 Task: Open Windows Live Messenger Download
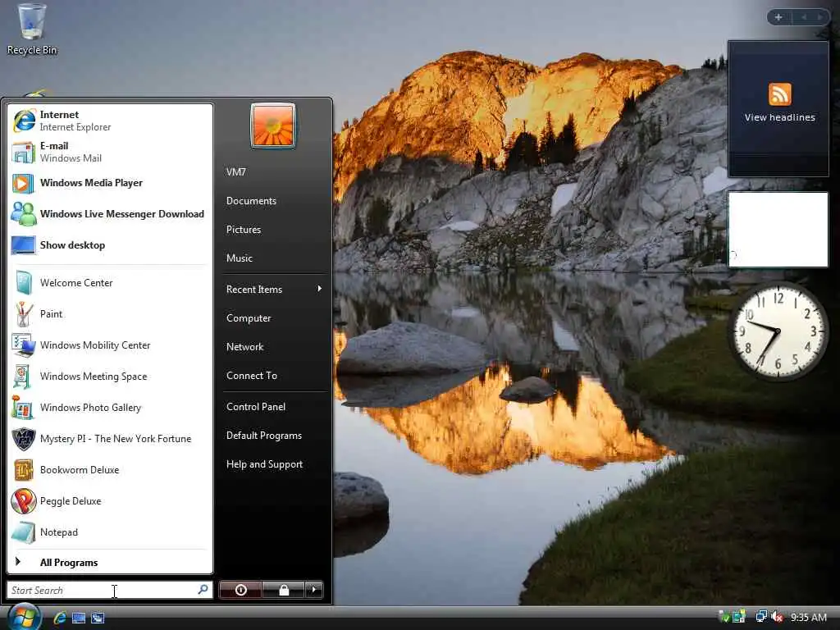[x=109, y=214]
